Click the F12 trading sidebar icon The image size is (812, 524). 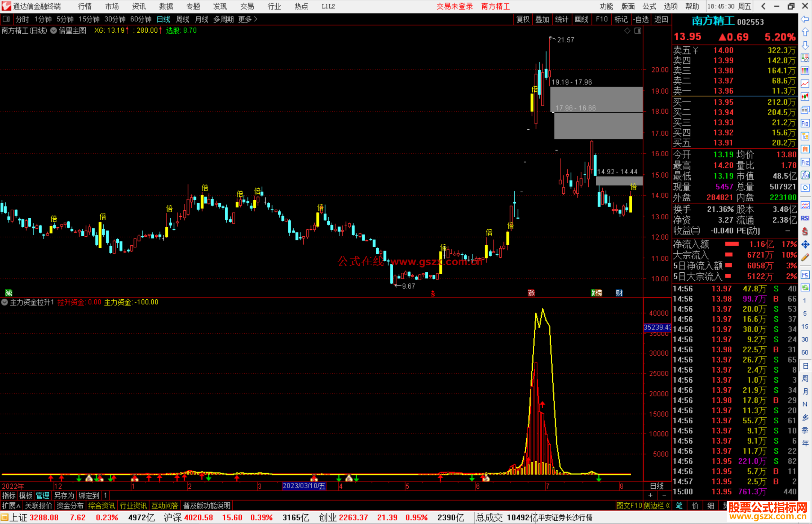pos(805,162)
